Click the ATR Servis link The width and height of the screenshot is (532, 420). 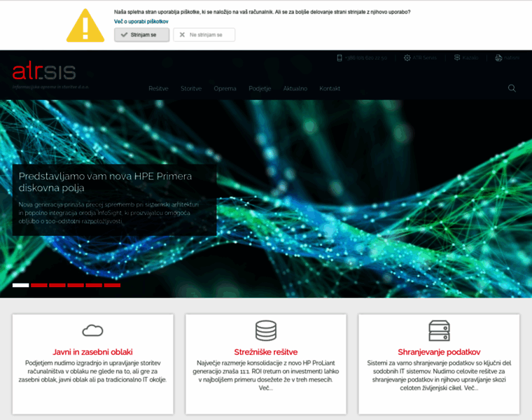point(424,57)
